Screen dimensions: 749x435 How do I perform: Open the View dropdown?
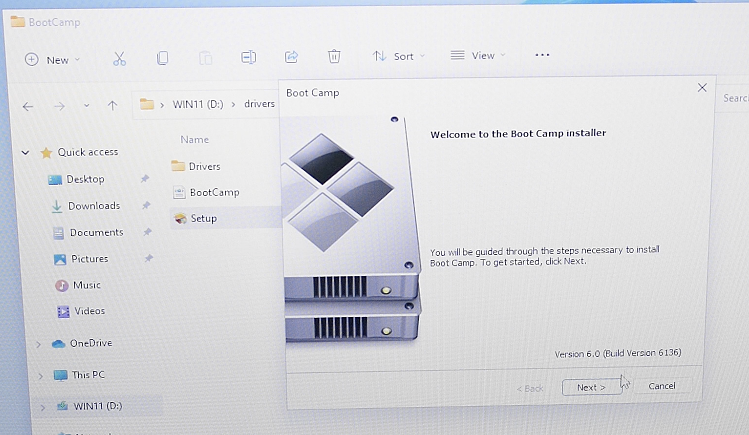[478, 55]
